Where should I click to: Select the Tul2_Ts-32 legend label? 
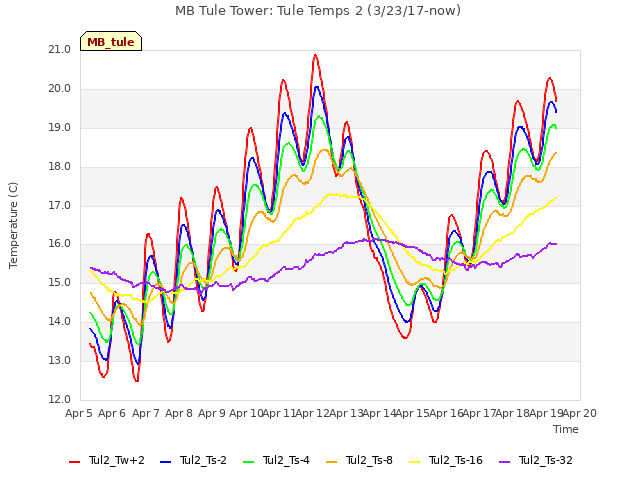[546, 460]
